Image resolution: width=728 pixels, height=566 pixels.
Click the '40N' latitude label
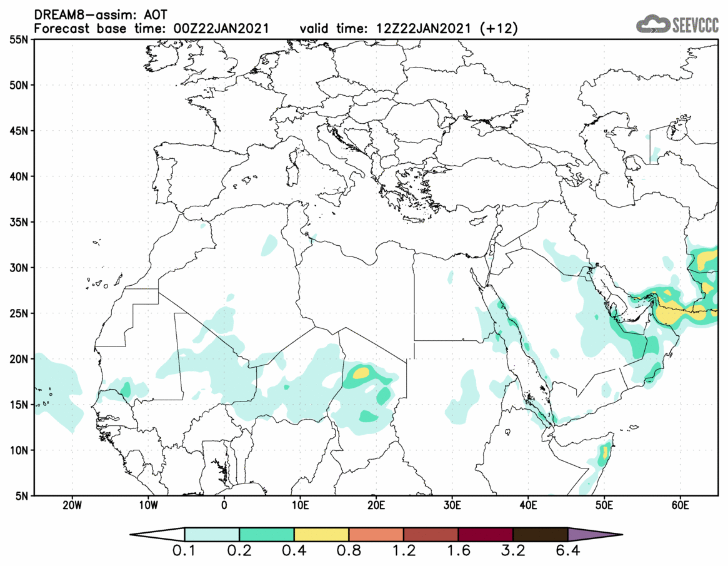pos(19,176)
